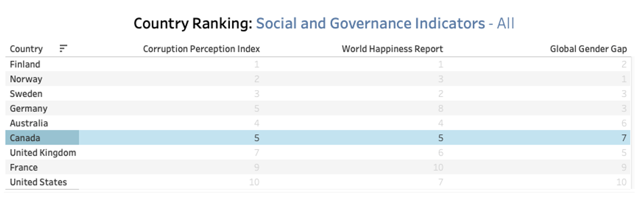Select the Country column header
Image resolution: width=644 pixels, height=201 pixels.
coord(26,49)
